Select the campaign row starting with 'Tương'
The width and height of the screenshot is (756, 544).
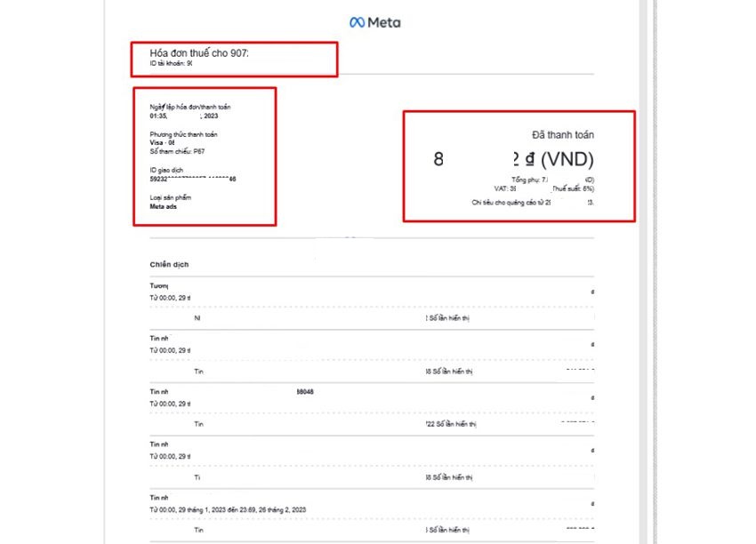(x=372, y=292)
